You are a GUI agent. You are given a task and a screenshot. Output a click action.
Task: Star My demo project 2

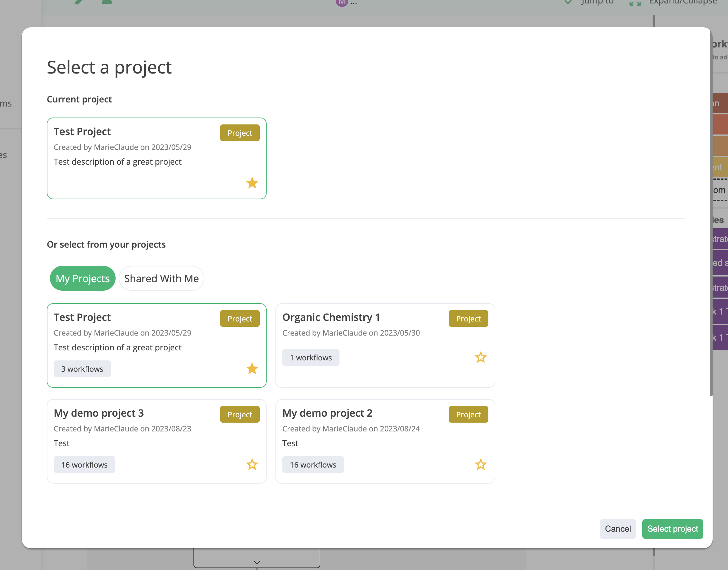point(481,464)
